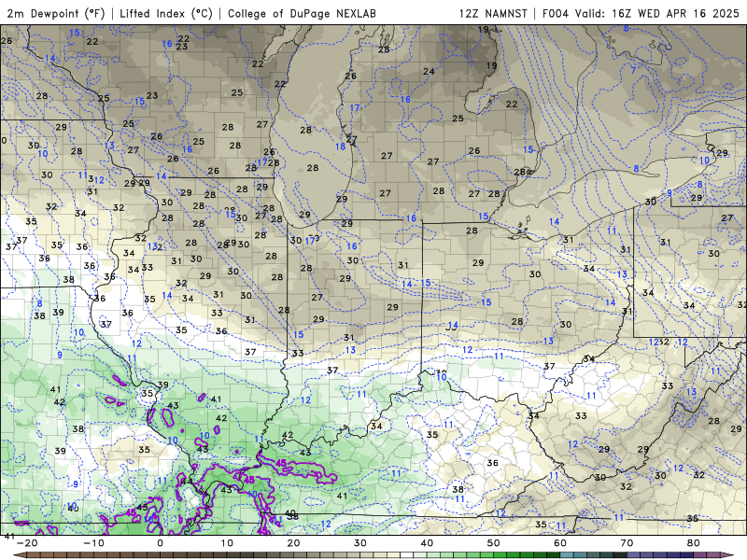
Task: Click the 'F004 Valid: 16Z WED APR 16 2025' text
Action: point(641,13)
